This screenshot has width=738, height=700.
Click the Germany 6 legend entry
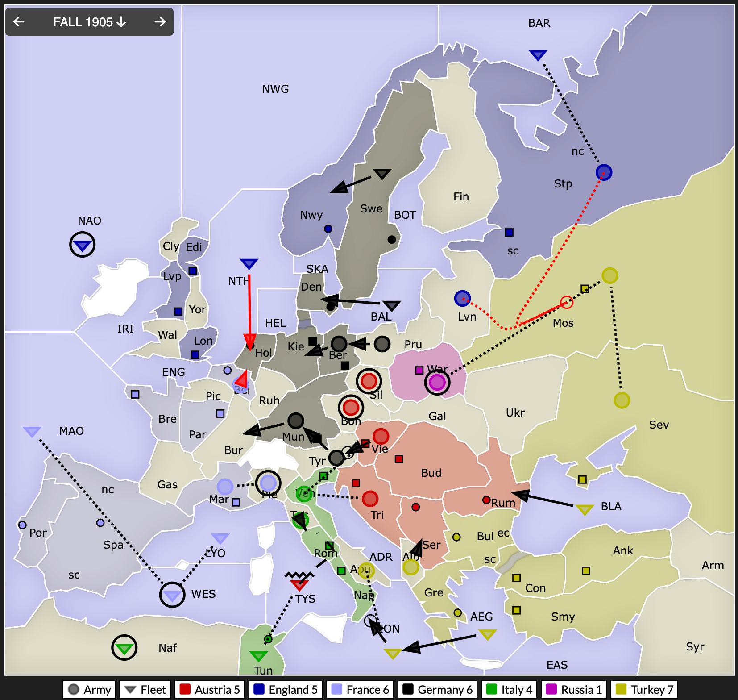pos(438,689)
